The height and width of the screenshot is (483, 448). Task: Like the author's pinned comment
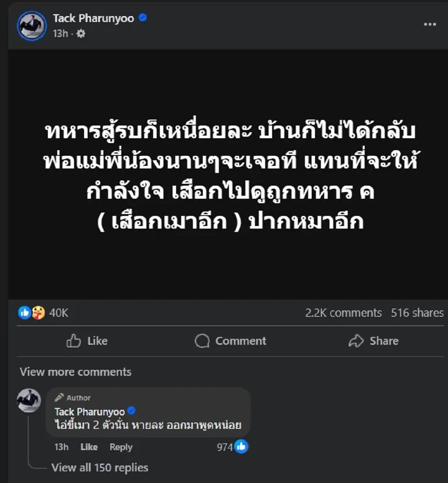click(x=88, y=447)
